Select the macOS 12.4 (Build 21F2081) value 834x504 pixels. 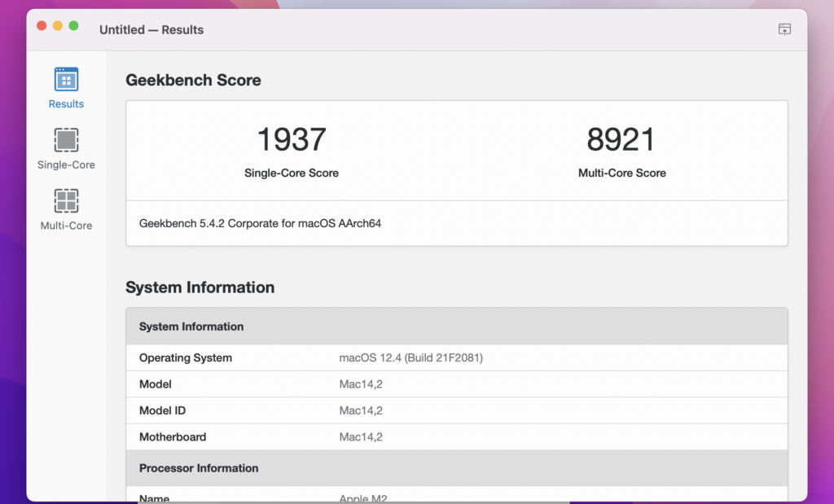[x=411, y=357]
